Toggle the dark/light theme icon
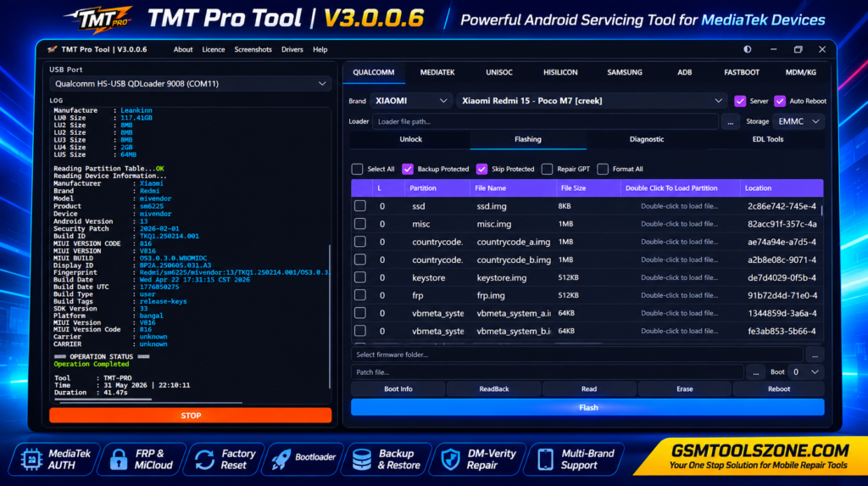 [748, 49]
